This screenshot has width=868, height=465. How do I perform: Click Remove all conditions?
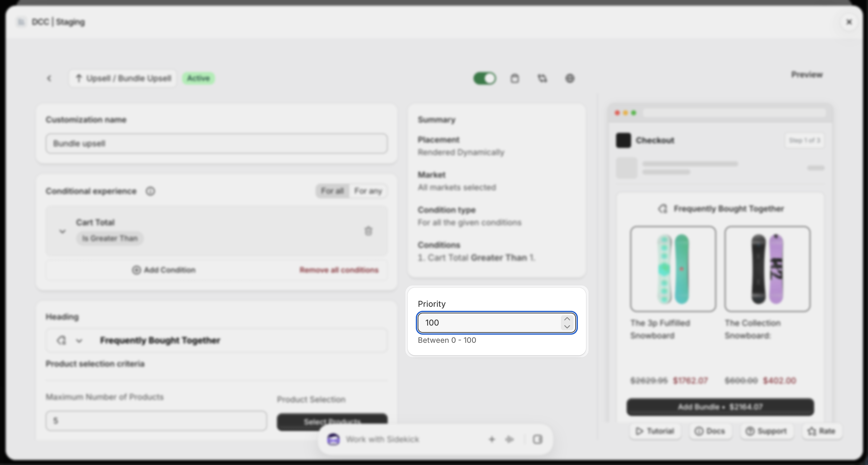tap(339, 270)
